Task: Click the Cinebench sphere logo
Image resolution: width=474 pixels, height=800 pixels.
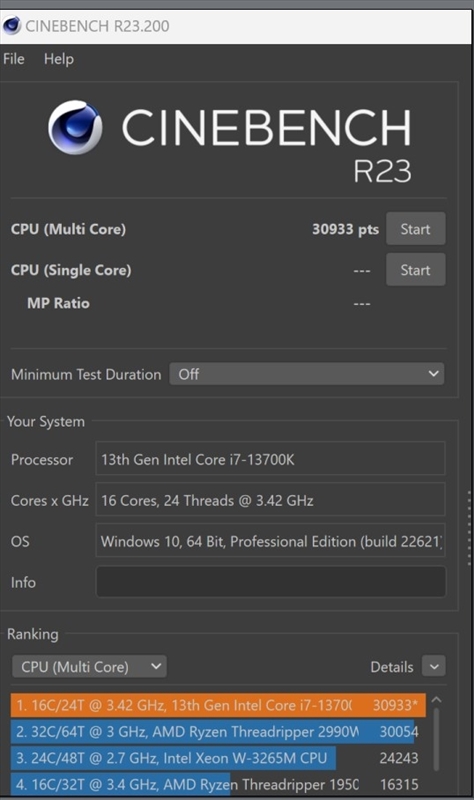Action: pos(75,127)
